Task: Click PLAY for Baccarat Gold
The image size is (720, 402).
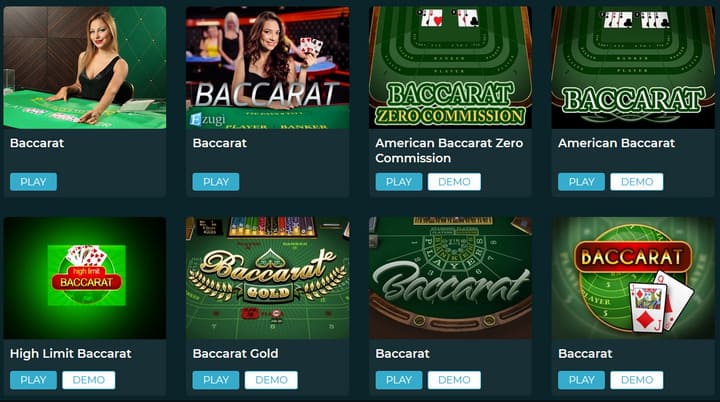Action: click(216, 380)
